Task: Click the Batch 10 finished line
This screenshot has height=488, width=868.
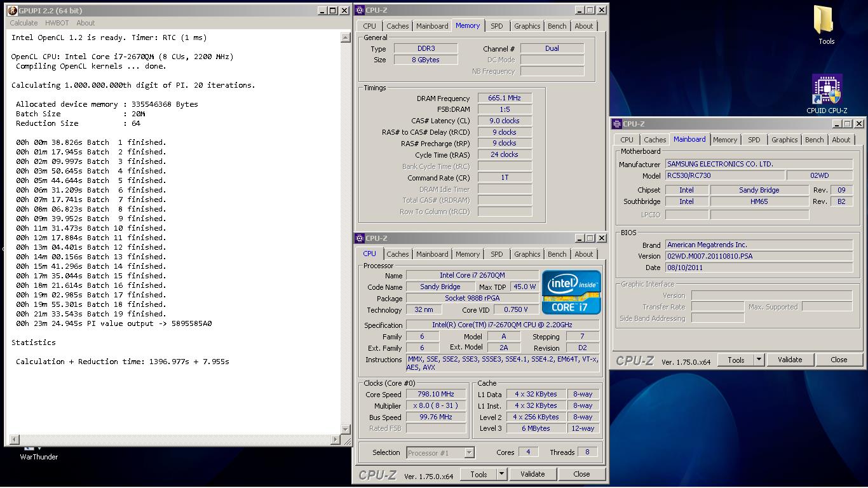Action: (91, 228)
